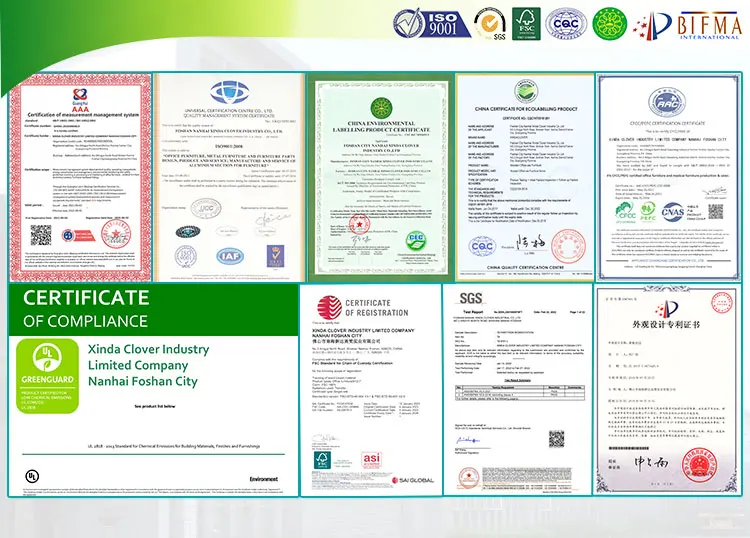Click the 'CERTIFICATE' heading on green banner
Viewport: 750px width, 538px height.
[x=86, y=298]
